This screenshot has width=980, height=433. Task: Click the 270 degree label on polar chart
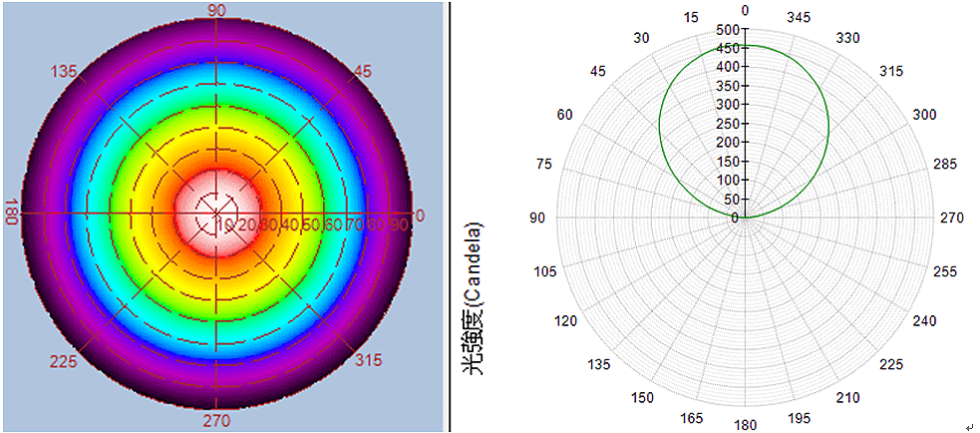[x=952, y=217]
